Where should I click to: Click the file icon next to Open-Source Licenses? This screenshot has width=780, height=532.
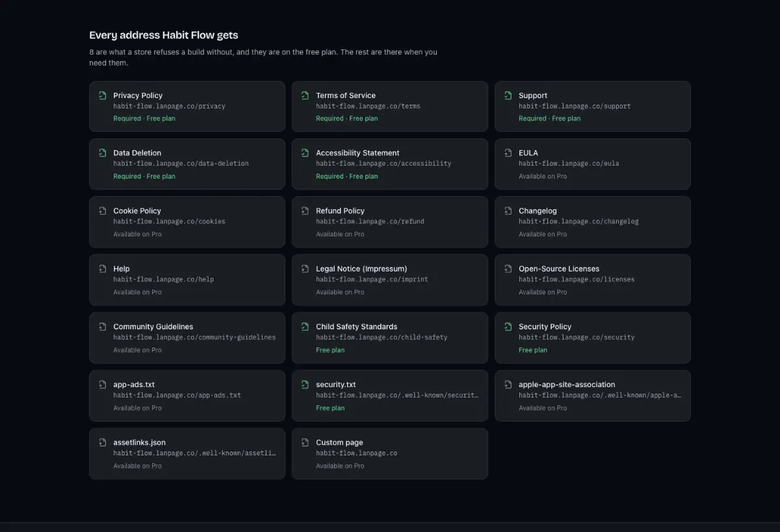click(x=508, y=269)
